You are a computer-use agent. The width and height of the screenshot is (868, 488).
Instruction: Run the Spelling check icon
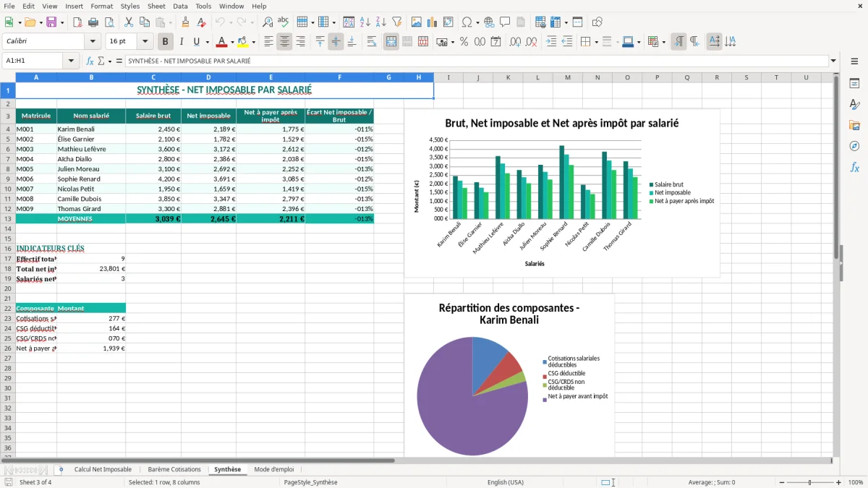click(284, 22)
